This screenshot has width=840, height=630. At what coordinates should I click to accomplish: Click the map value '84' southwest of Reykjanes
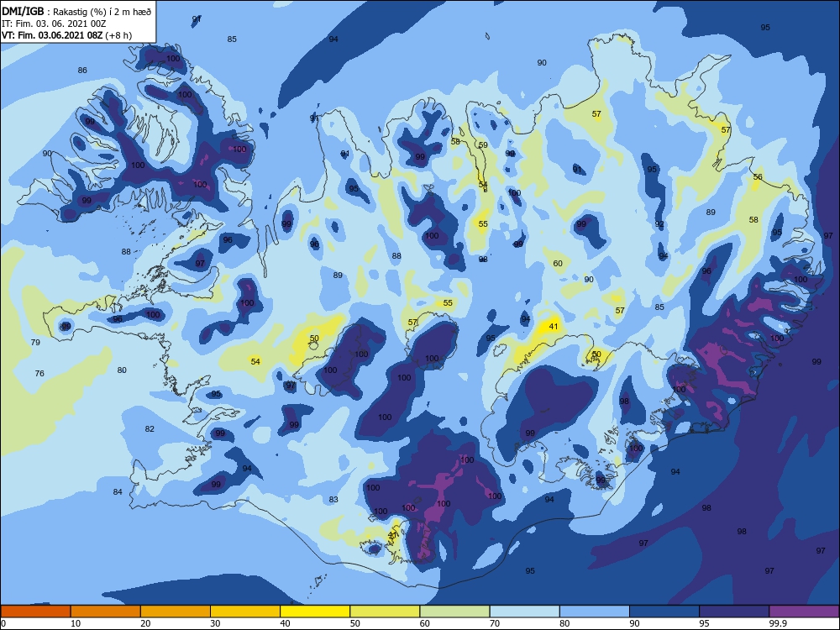(x=118, y=491)
